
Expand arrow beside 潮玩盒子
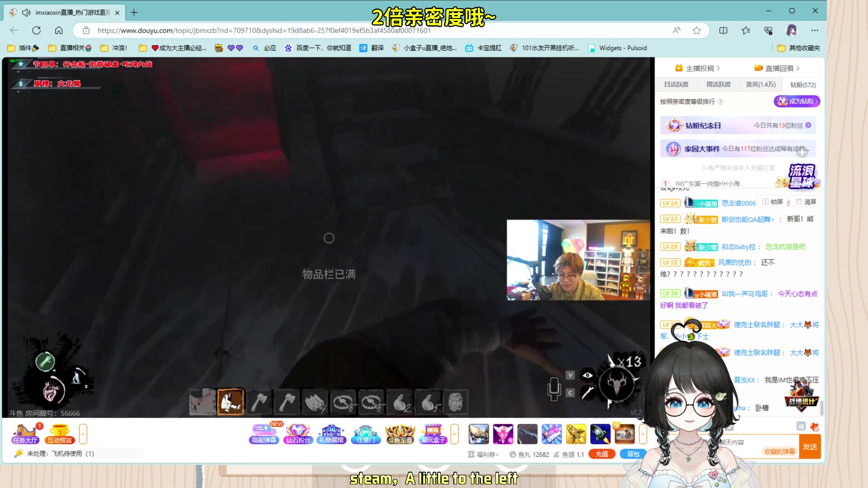coord(455,434)
